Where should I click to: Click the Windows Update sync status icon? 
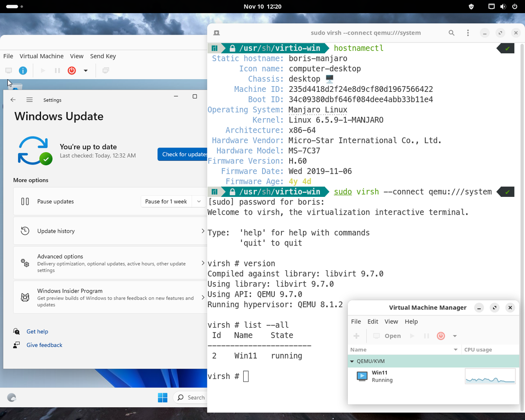point(35,150)
